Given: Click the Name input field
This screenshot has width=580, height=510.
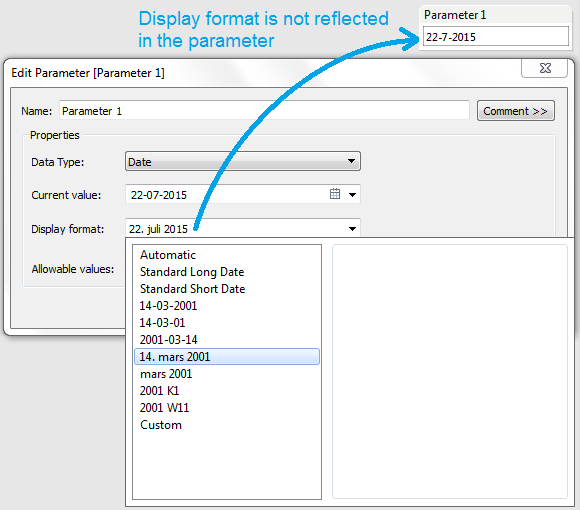Looking at the screenshot, I should [x=264, y=111].
